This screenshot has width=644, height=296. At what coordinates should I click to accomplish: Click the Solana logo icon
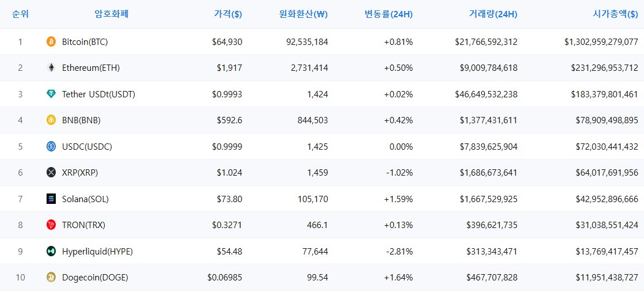tap(51, 199)
